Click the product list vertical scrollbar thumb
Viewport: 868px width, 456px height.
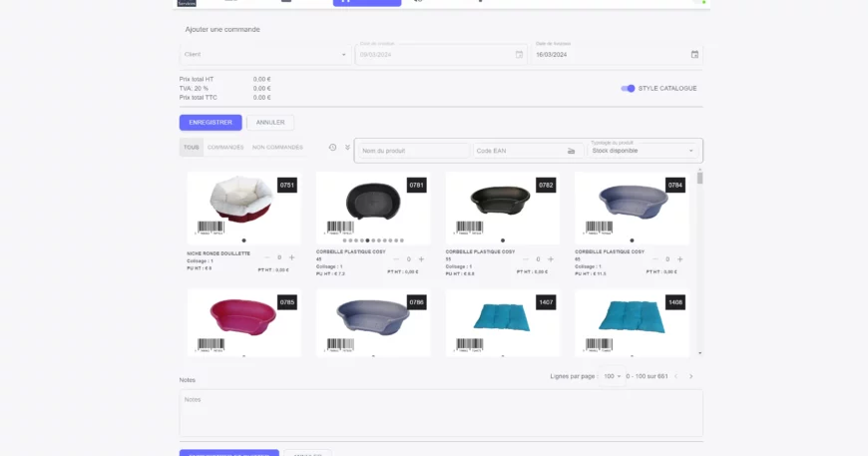(699, 179)
